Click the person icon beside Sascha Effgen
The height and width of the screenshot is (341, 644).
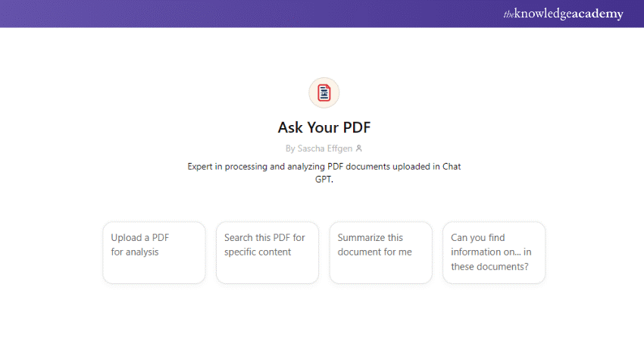[359, 149]
